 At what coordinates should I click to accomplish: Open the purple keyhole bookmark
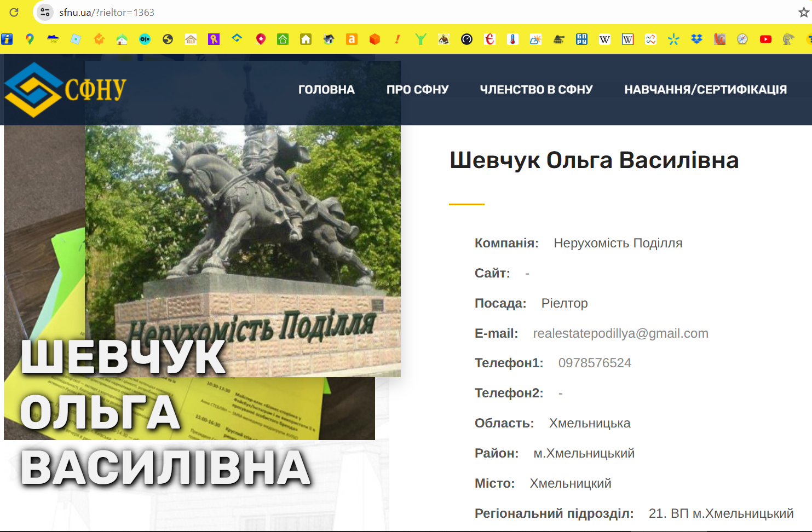(214, 39)
